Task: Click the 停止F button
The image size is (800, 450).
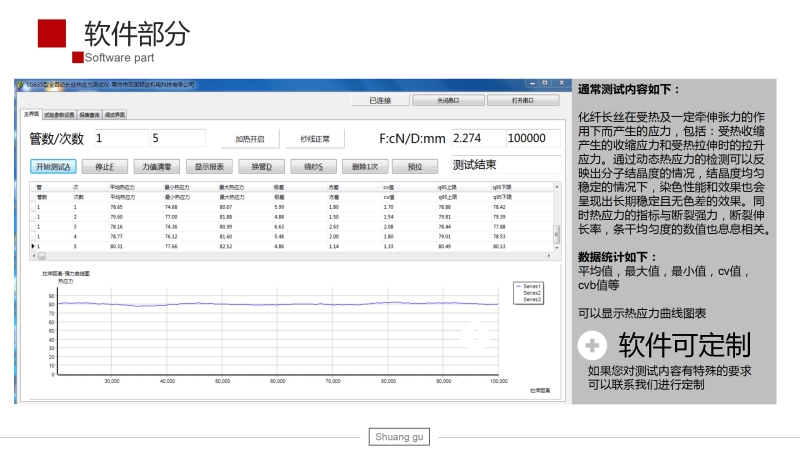Action: (104, 166)
